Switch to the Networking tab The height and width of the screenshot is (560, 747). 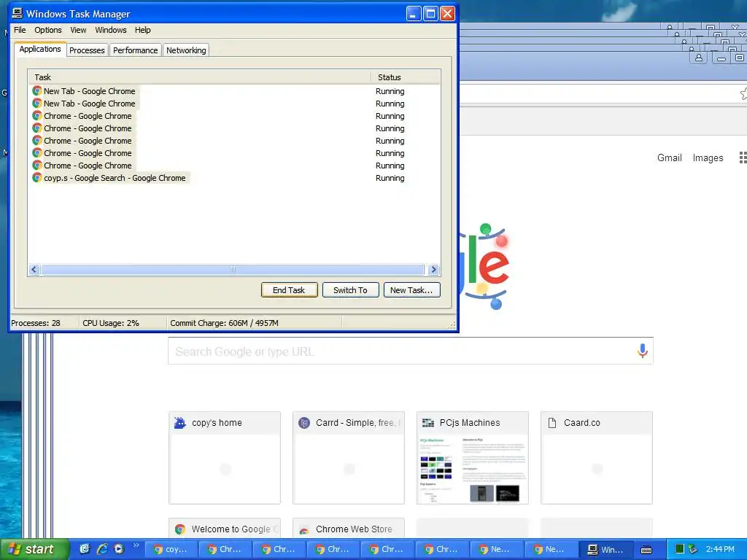pyautogui.click(x=186, y=50)
